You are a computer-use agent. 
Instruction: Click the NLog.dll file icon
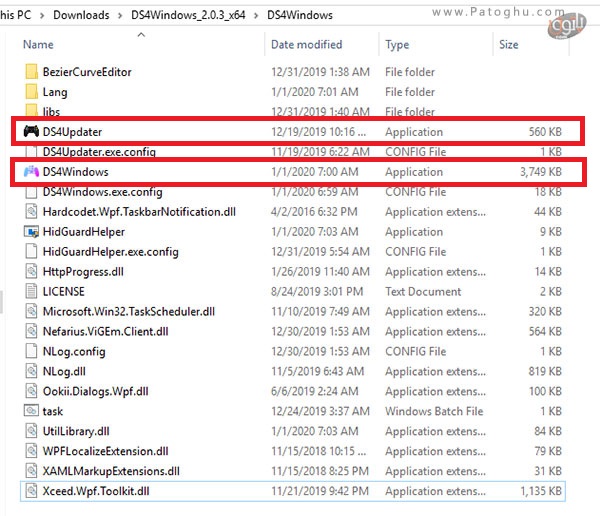click(31, 371)
